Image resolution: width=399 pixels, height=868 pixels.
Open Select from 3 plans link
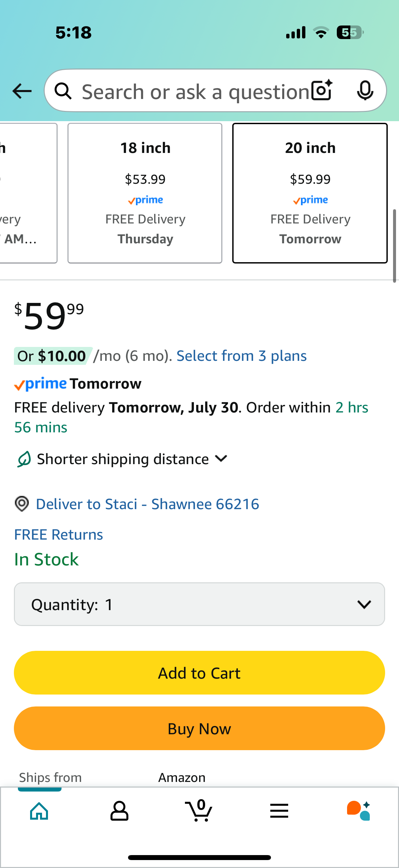point(242,356)
